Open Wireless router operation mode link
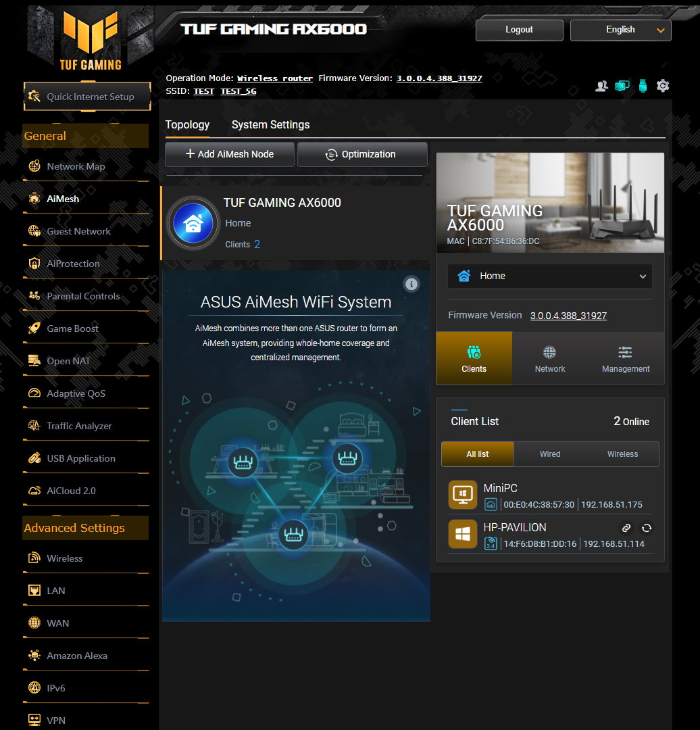 pyautogui.click(x=274, y=78)
